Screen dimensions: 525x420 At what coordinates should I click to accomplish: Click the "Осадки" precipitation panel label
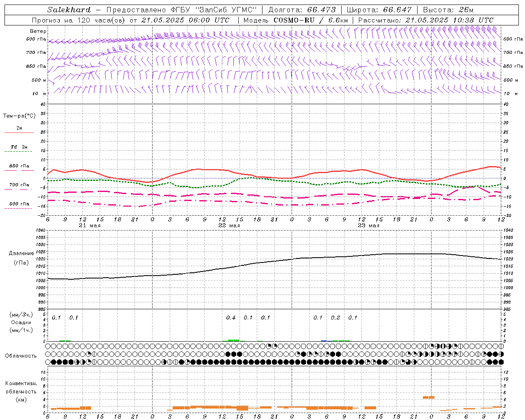[21, 322]
